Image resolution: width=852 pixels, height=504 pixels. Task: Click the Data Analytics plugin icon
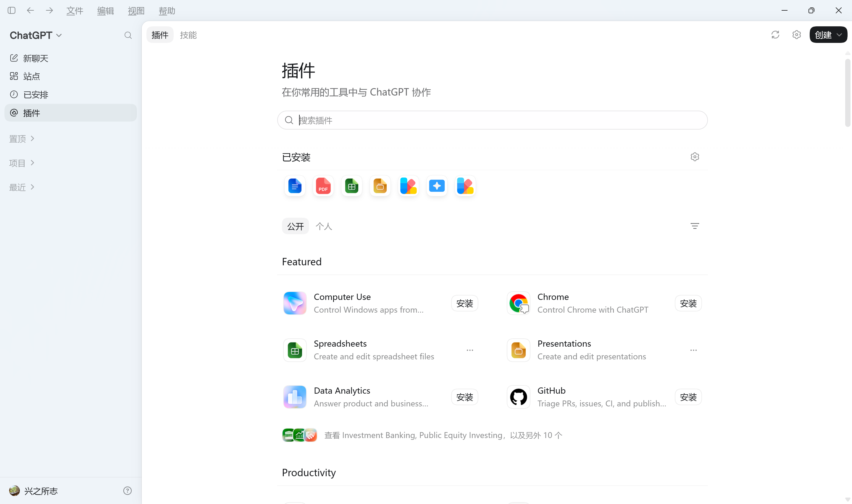(295, 397)
